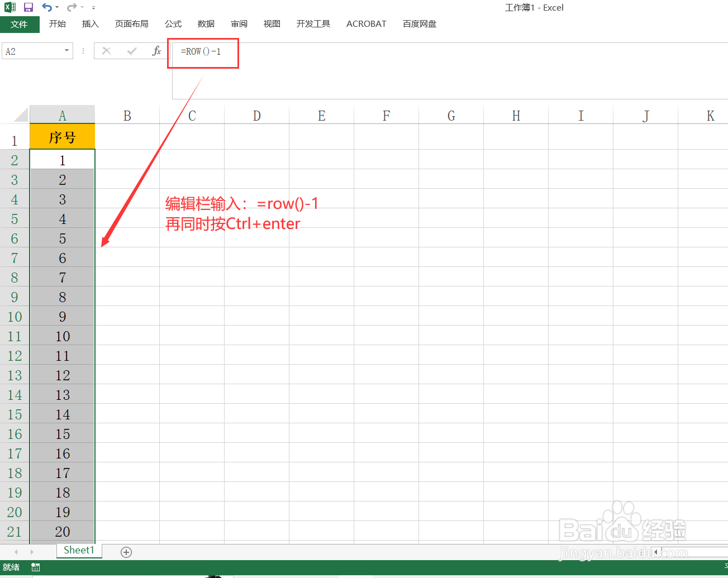728x578 pixels.
Task: Open the Customize Quick Access Toolbar dropdown
Action: point(93,8)
